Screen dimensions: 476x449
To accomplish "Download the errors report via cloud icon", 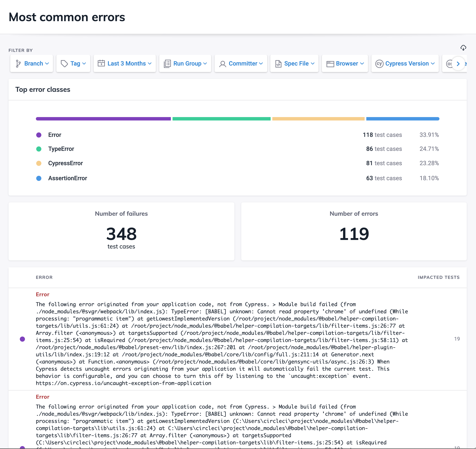I will click(463, 48).
